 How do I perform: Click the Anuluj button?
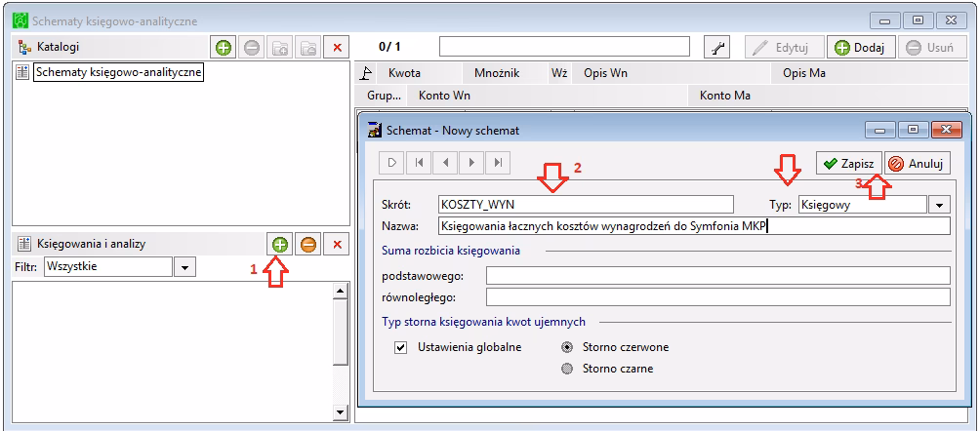(x=918, y=164)
